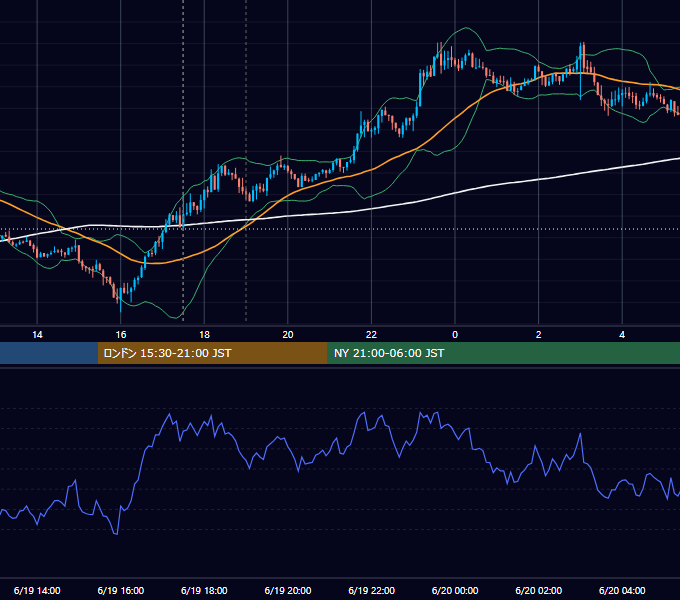Click the '6/20 00:00' indicator axis label

pyautogui.click(x=455, y=590)
